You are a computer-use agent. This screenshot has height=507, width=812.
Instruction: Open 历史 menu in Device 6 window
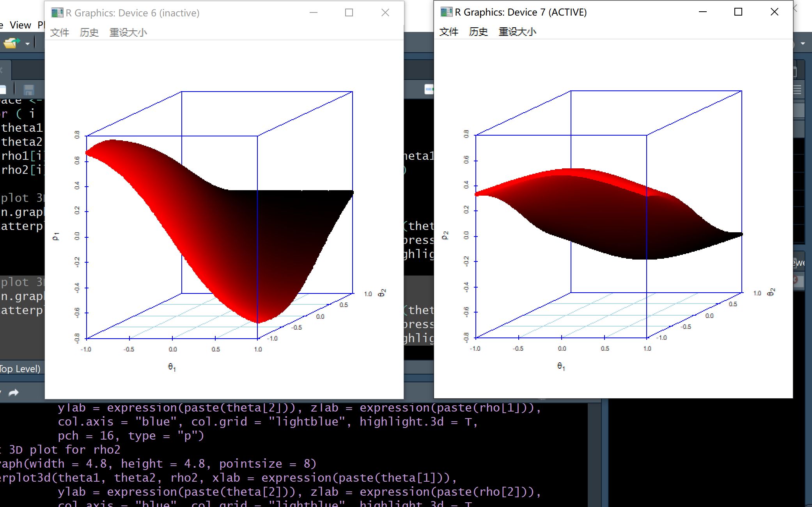(89, 32)
